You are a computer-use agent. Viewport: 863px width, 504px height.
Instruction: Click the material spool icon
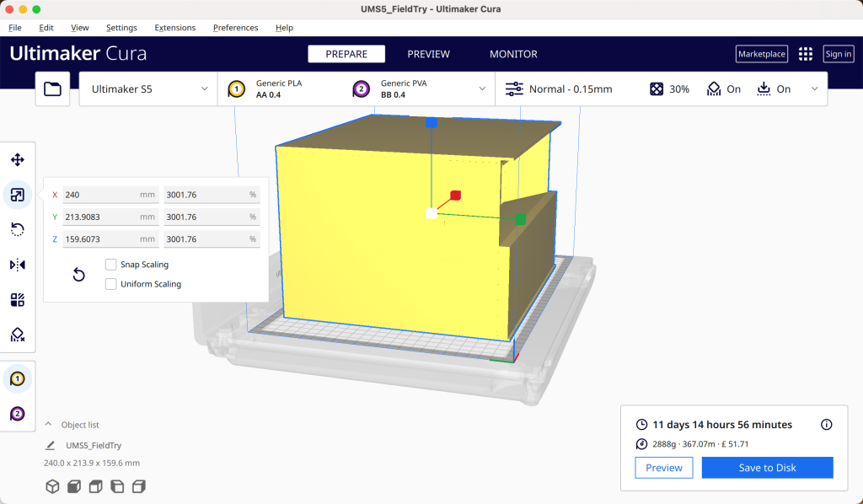(641, 444)
